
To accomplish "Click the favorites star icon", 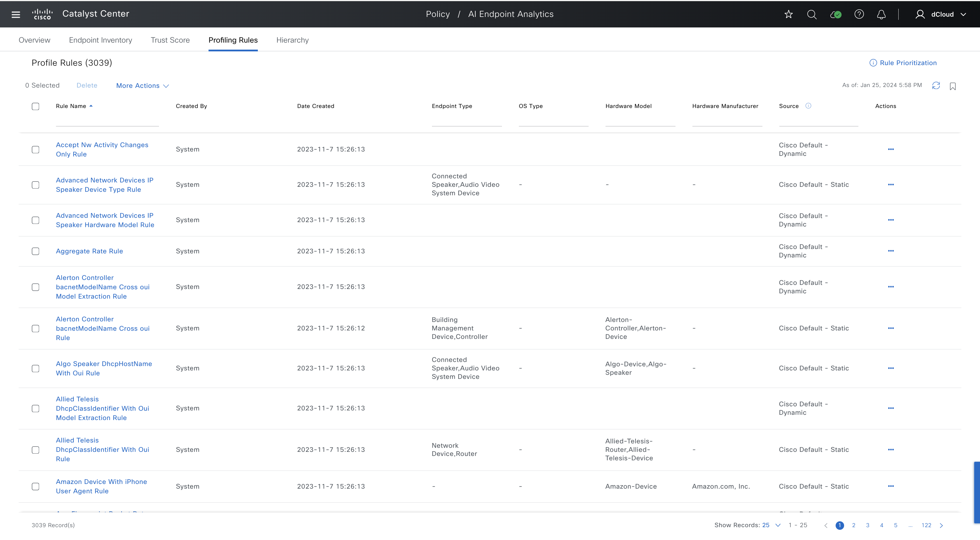I will click(788, 15).
